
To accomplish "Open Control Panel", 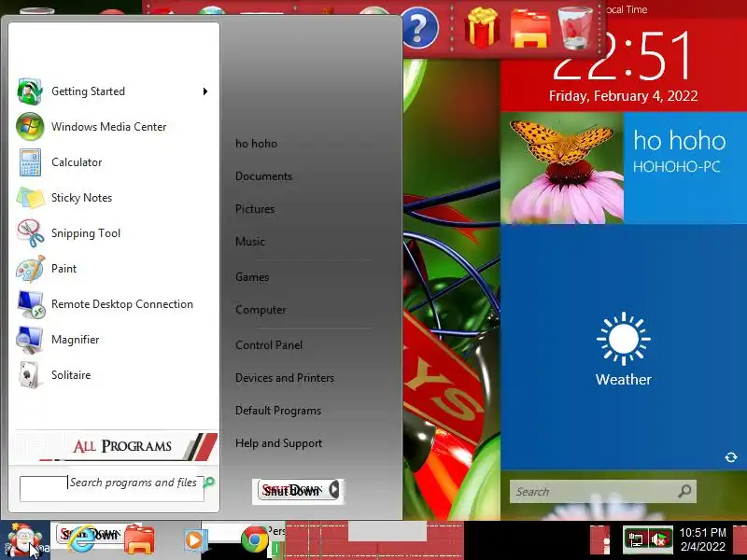I will [x=269, y=345].
